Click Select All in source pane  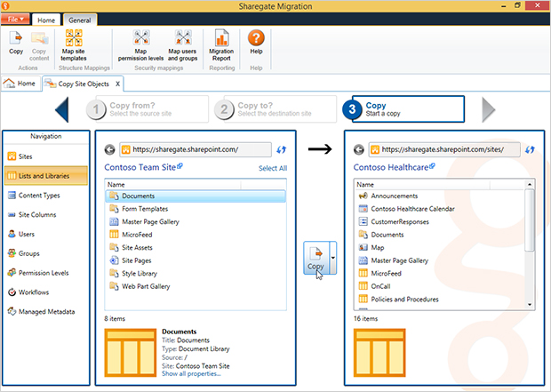[273, 168]
